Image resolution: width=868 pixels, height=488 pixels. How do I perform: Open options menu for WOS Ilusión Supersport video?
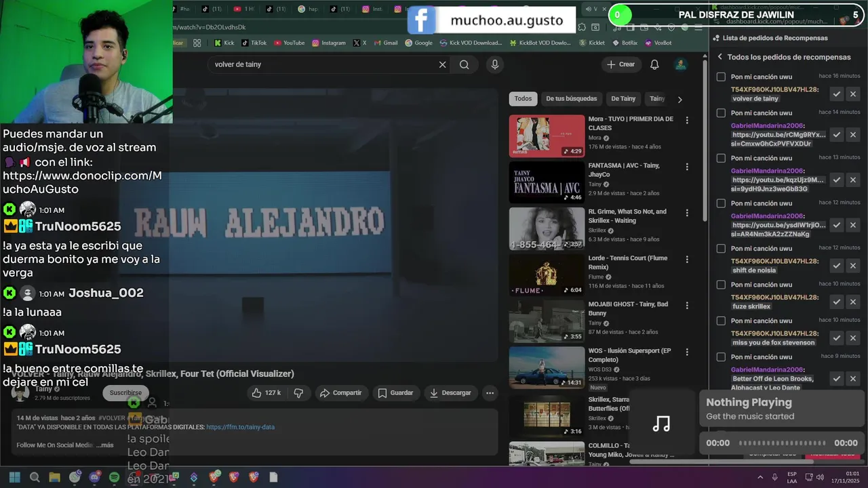(687, 352)
